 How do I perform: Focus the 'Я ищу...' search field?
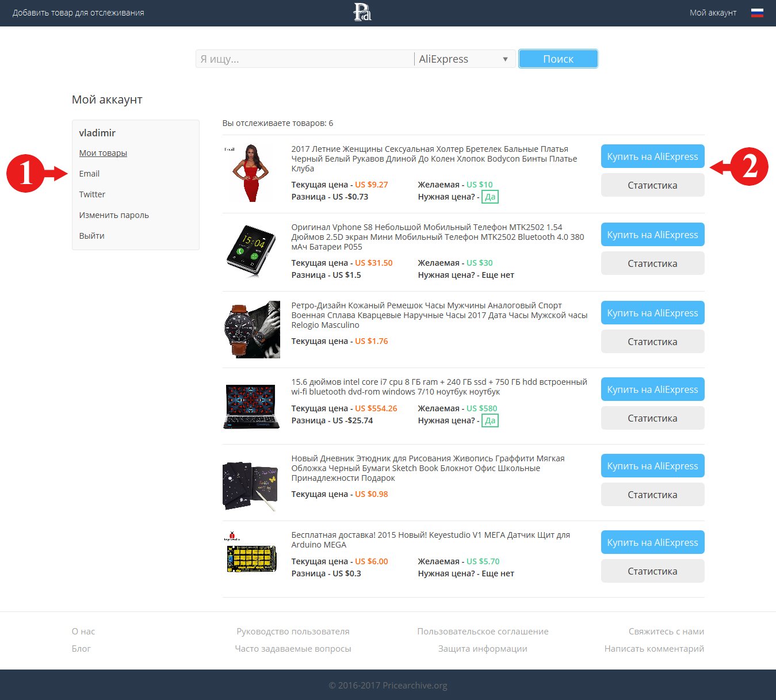pos(305,59)
